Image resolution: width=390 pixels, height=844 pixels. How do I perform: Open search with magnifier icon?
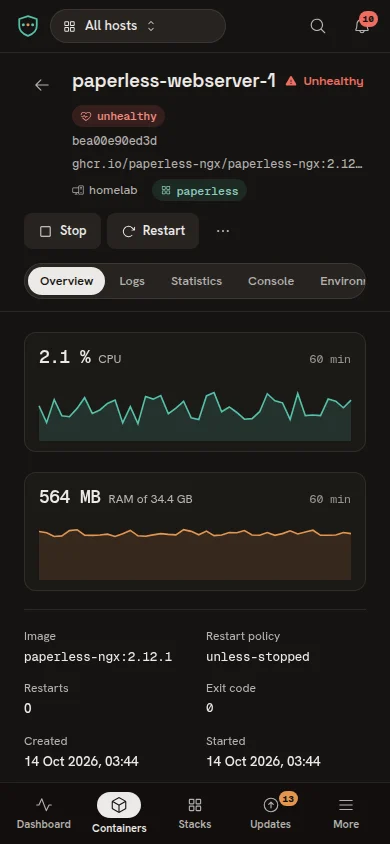[x=318, y=26]
